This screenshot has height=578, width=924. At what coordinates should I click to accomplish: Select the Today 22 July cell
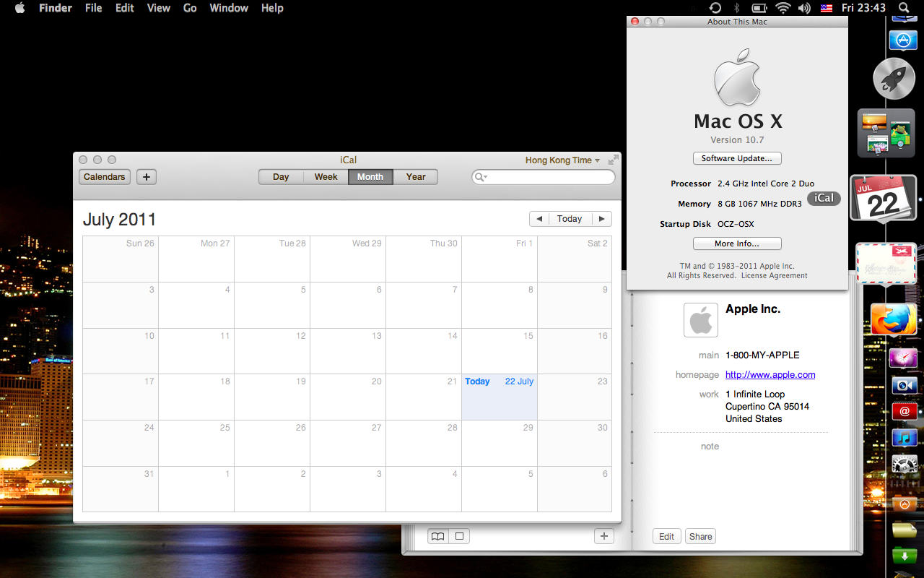[500, 397]
